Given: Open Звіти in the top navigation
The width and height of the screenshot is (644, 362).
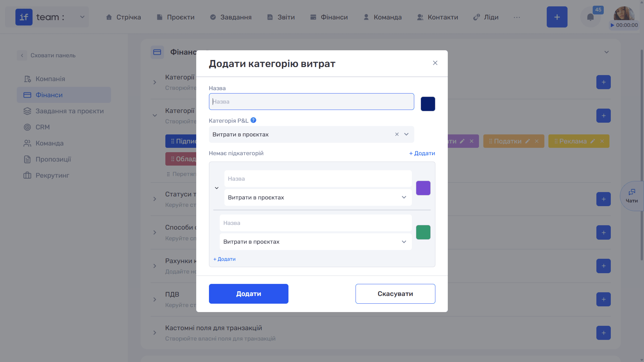Looking at the screenshot, I should click(281, 17).
